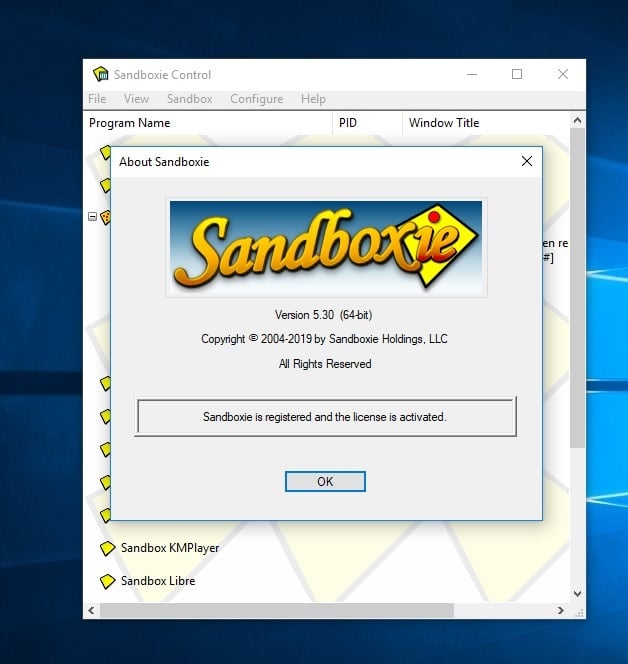Open the Configure menu

pos(257,99)
